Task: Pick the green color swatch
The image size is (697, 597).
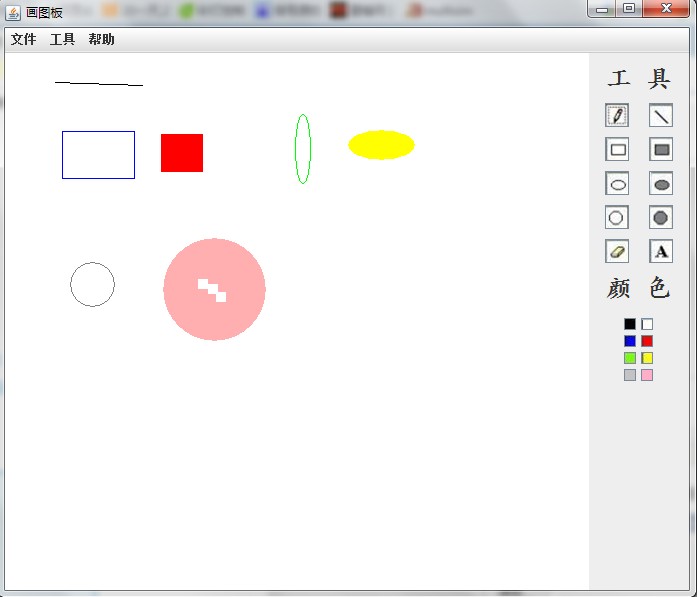Action: coord(630,358)
